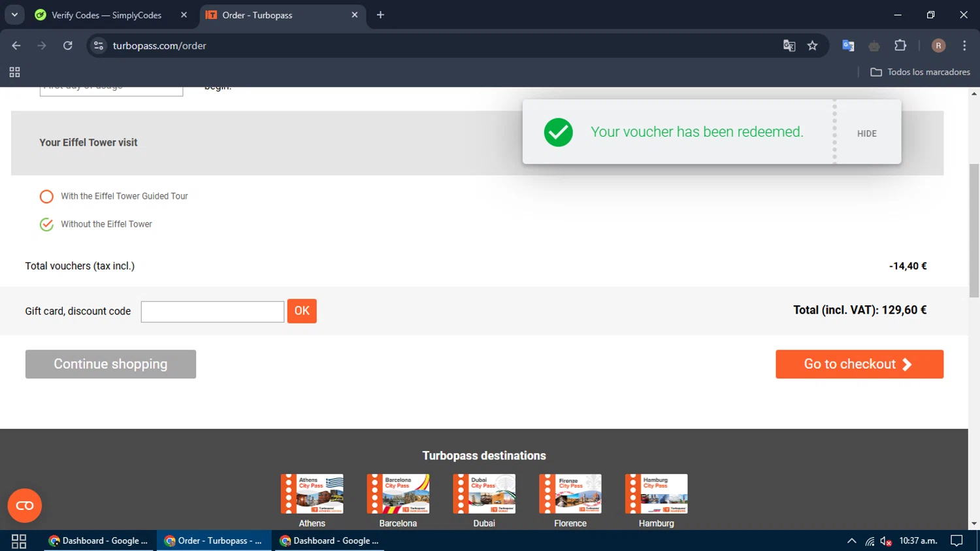
Task: Click Turbopass destinations heading
Action: tap(484, 456)
